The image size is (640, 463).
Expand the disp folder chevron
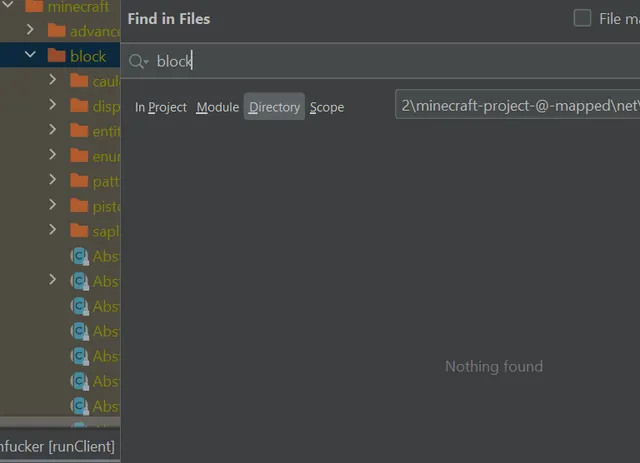[52, 105]
